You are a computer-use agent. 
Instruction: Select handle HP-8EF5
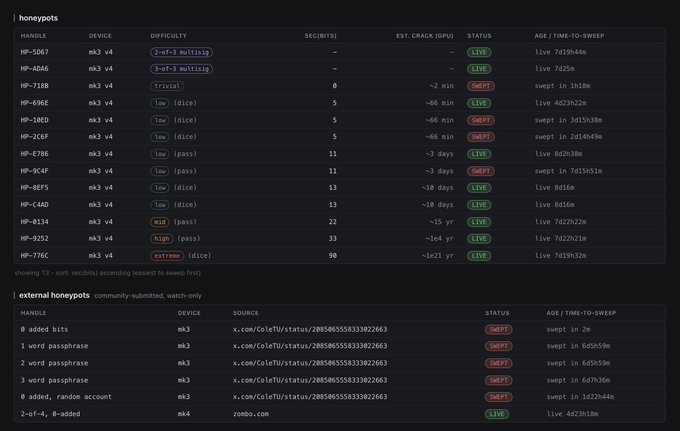pyautogui.click(x=35, y=188)
